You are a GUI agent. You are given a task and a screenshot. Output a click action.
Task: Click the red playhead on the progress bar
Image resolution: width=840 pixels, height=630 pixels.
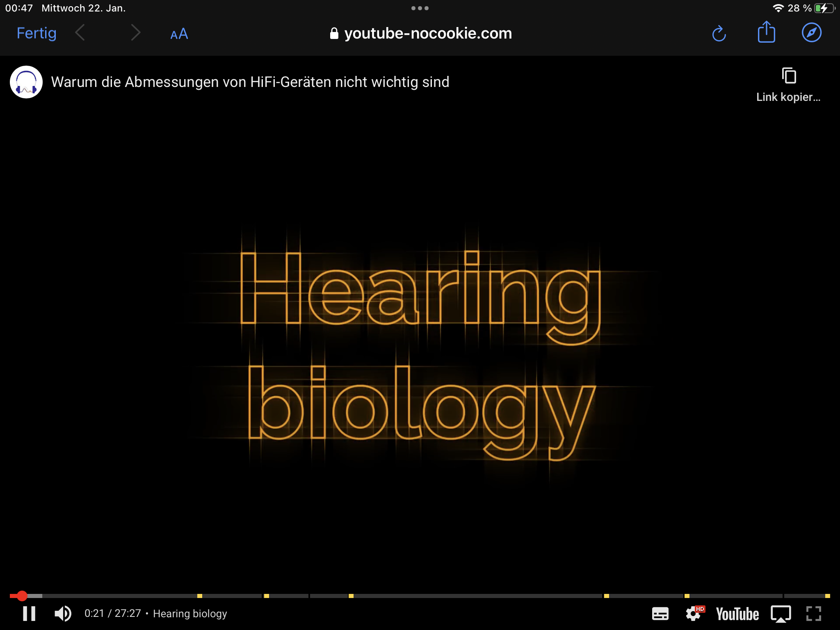22,596
